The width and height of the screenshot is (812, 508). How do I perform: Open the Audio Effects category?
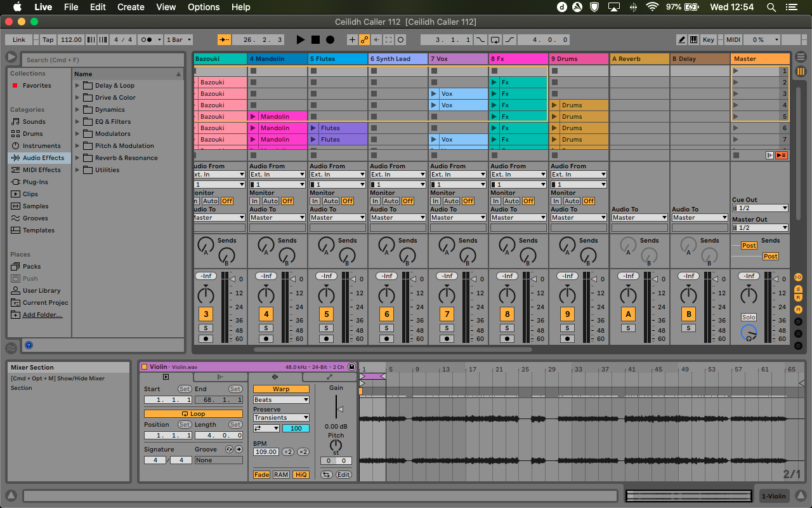tap(43, 157)
